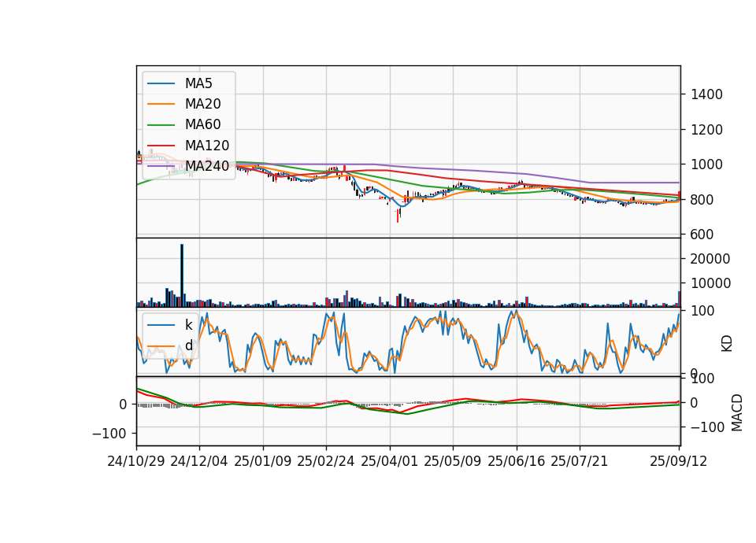
Task: Click the 24/10/29 date axis label
Action: pyautogui.click(x=136, y=462)
